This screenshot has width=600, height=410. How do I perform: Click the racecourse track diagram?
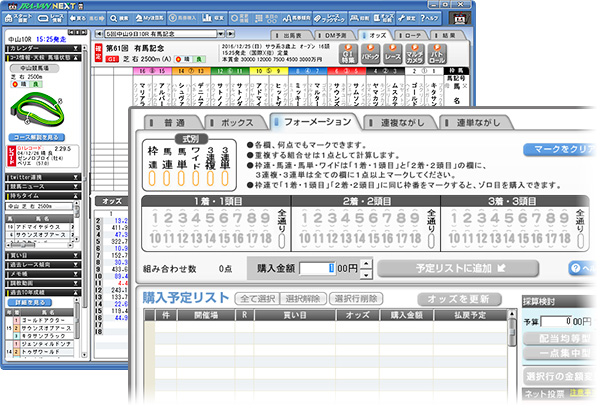click(37, 111)
